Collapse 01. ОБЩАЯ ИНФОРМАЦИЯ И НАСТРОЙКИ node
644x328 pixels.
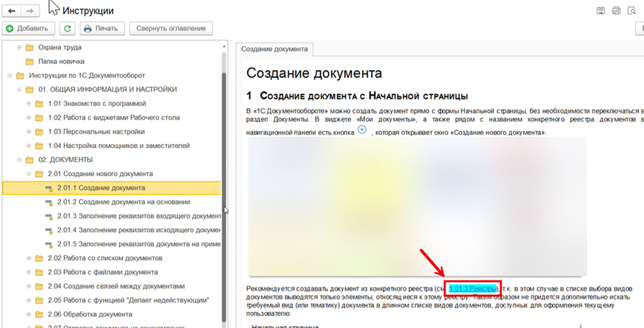pyautogui.click(x=19, y=89)
